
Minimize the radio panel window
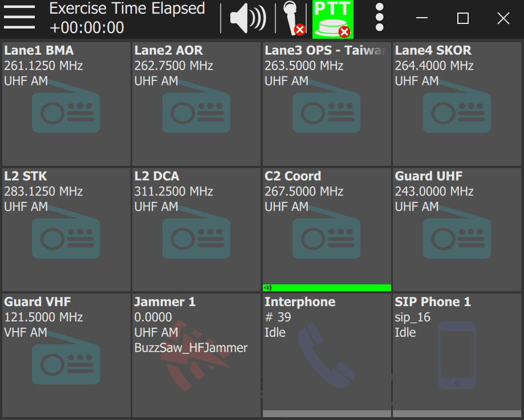point(422,18)
